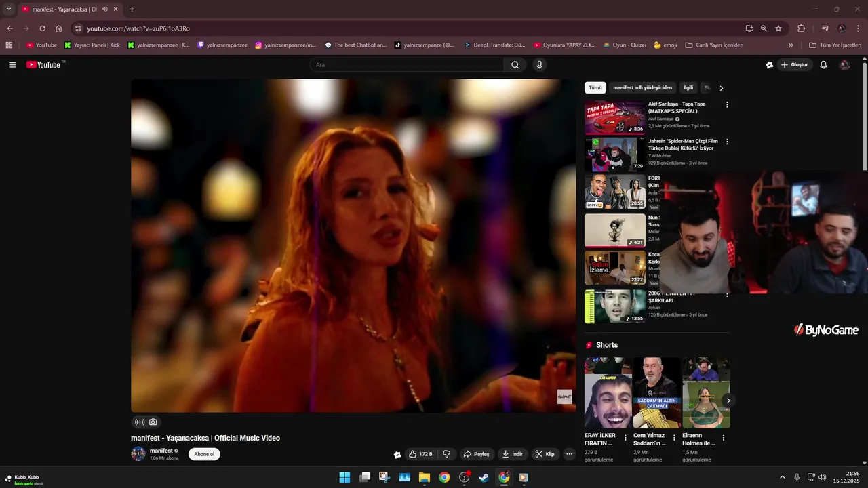
Task: Dislike the video with thumbs-down
Action: [447, 454]
